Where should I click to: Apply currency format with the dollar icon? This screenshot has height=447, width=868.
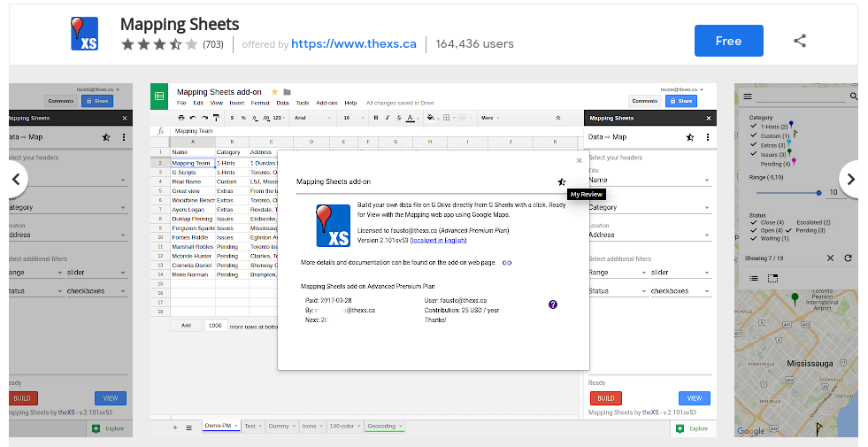(232, 118)
